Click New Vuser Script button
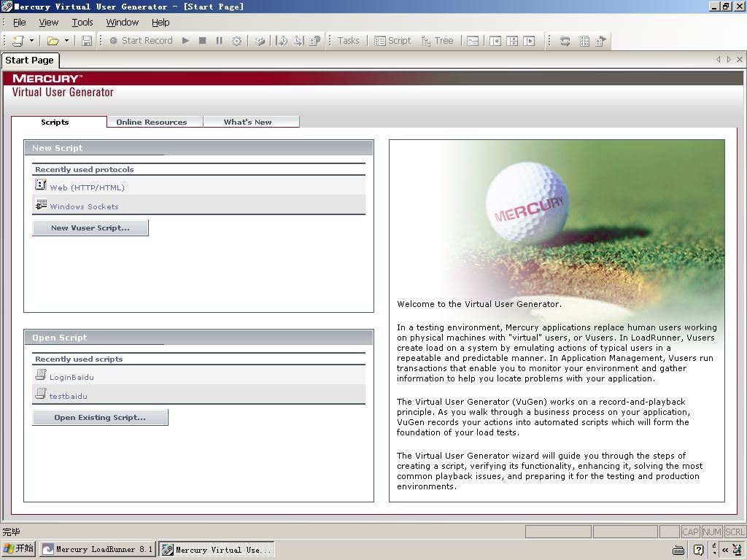Viewport: 747px width, 560px height. coord(90,227)
